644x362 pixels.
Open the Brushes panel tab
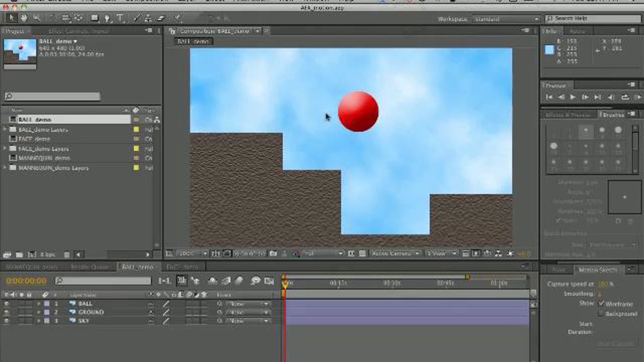[x=613, y=115]
